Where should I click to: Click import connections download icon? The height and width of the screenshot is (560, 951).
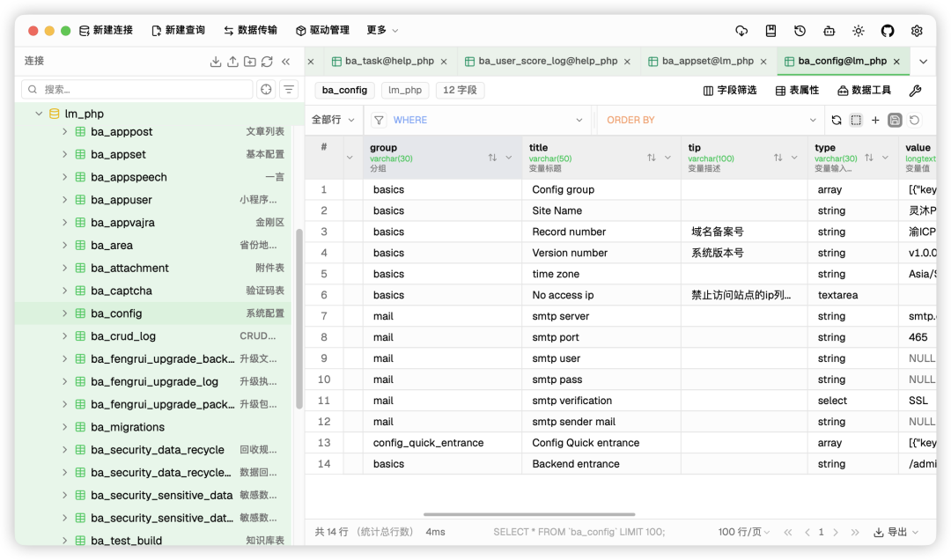coord(216,62)
